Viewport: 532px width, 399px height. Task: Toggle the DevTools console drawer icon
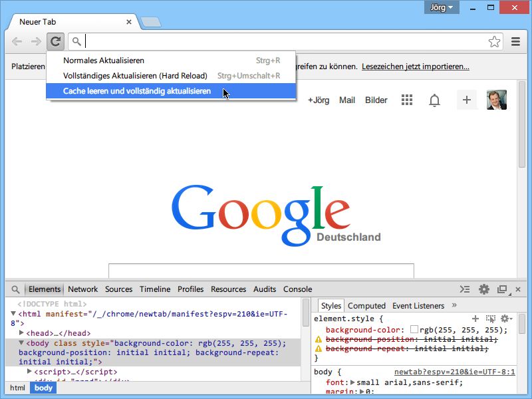pyautogui.click(x=465, y=289)
